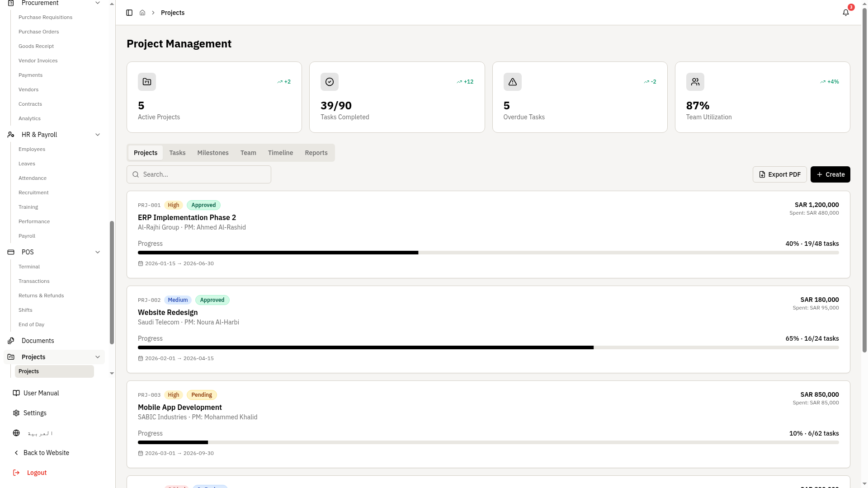Image resolution: width=868 pixels, height=488 pixels.
Task: Click the Active Projects folder icon
Action: pyautogui.click(x=147, y=82)
